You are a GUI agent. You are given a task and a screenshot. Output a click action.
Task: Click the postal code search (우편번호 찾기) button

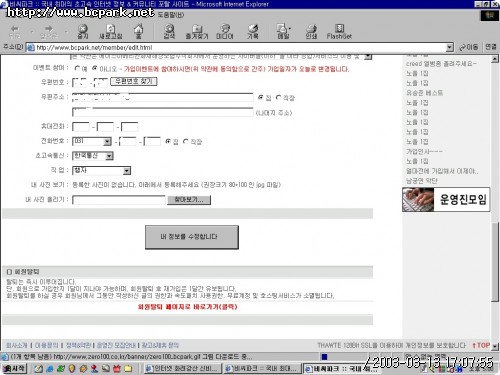(x=134, y=81)
